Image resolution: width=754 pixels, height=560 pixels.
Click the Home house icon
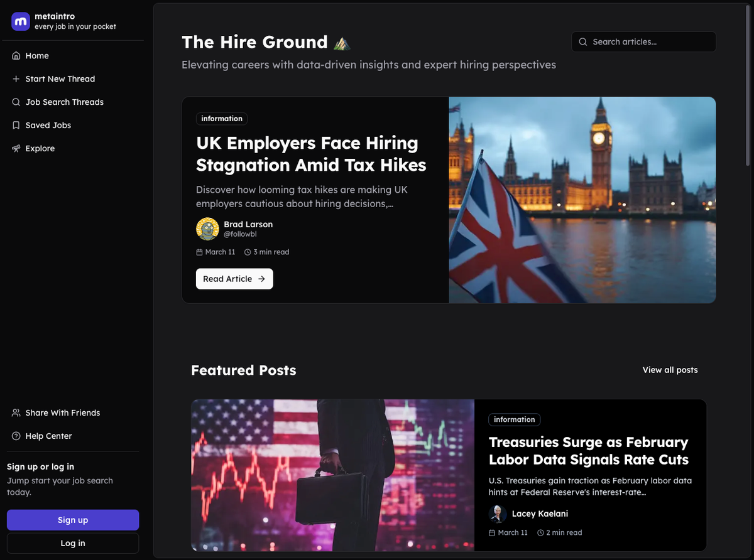(16, 56)
